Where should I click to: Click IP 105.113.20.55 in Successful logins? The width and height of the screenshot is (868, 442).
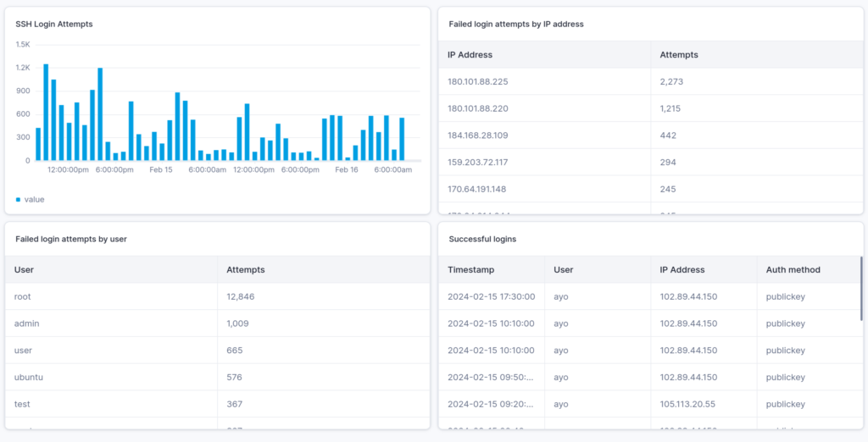click(688, 405)
